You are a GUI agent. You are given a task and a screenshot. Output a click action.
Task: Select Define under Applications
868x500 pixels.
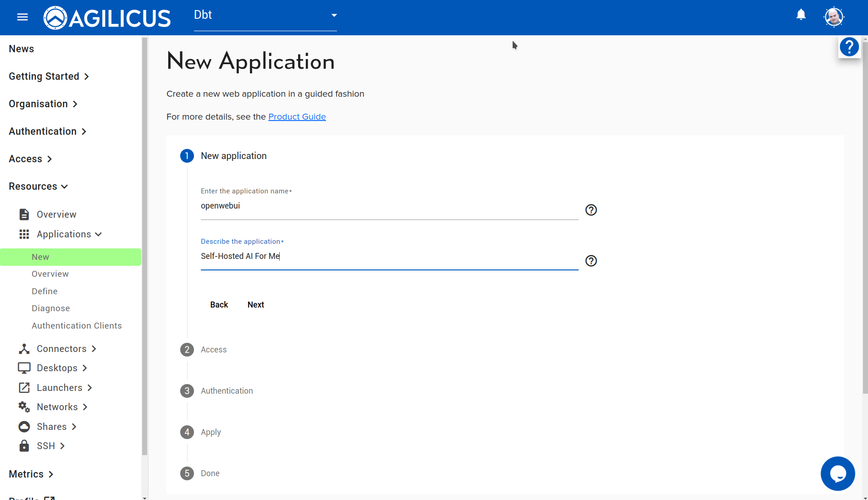pyautogui.click(x=44, y=291)
